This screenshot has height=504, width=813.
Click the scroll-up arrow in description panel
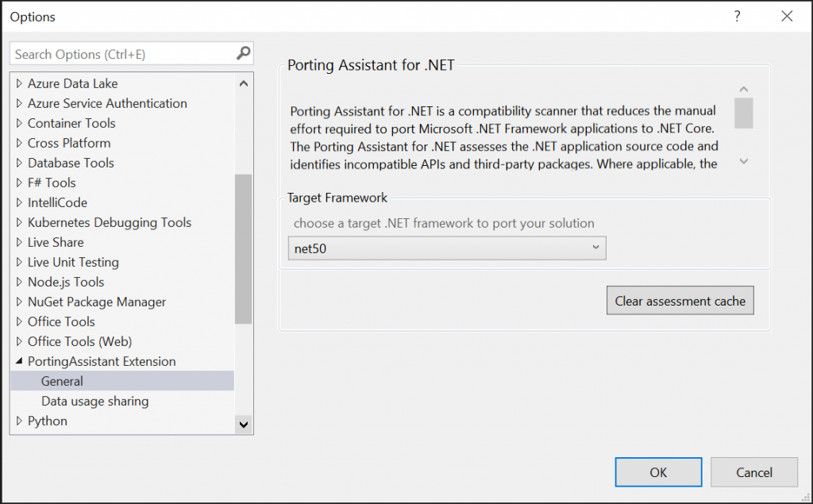click(744, 89)
